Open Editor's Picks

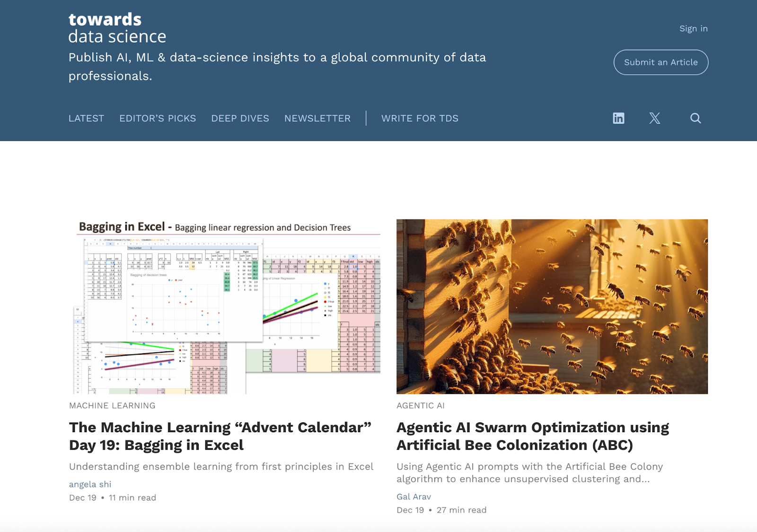click(x=157, y=118)
